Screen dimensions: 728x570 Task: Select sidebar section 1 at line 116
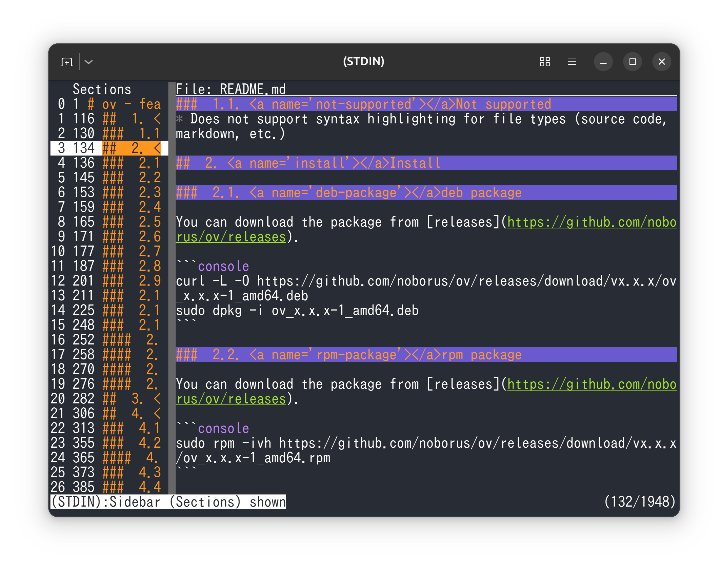pos(109,119)
